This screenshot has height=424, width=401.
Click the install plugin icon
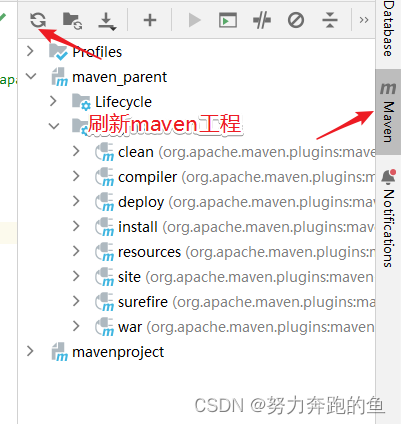(x=104, y=227)
